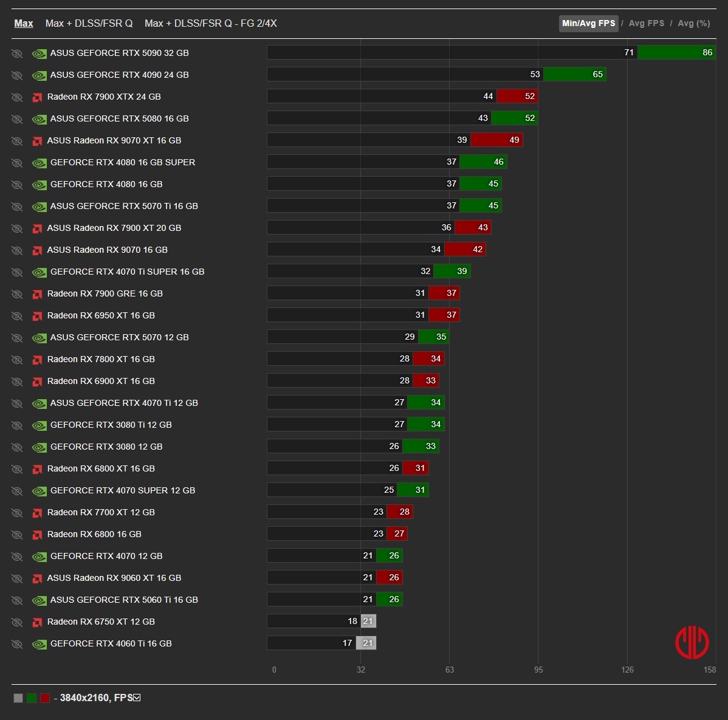Viewport: 728px width, 720px height.
Task: Click AMD logo beside Radeon RX 6800 16 GB
Action: pos(37,535)
